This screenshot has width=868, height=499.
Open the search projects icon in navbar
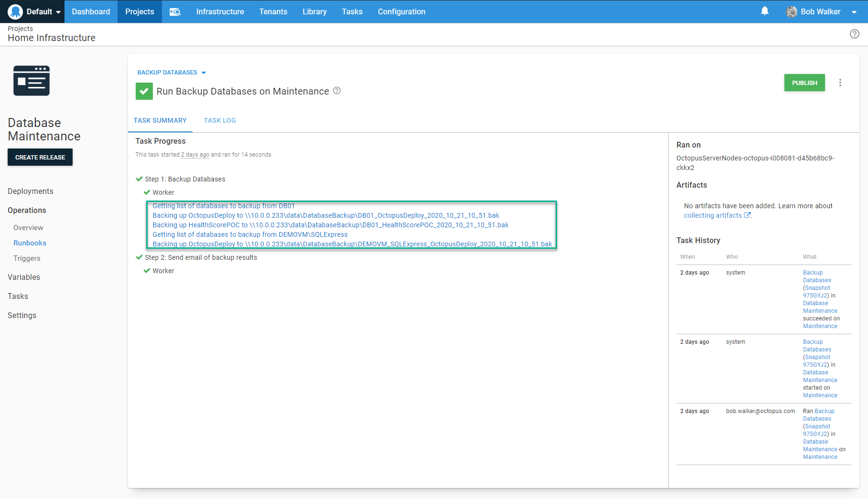(x=175, y=11)
